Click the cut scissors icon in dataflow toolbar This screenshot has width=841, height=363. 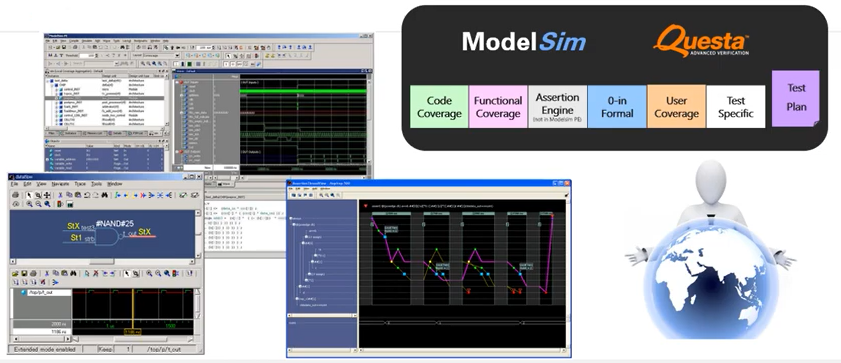pyautogui.click(x=60, y=195)
